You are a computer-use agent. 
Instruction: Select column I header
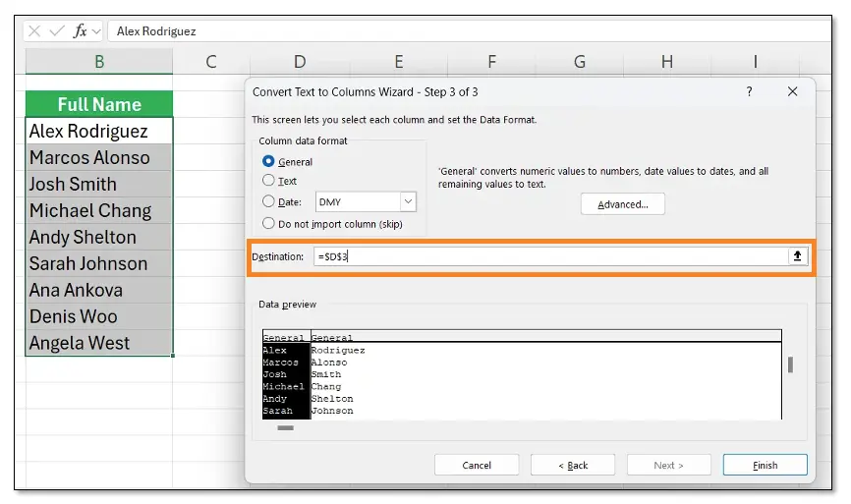pyautogui.click(x=755, y=61)
